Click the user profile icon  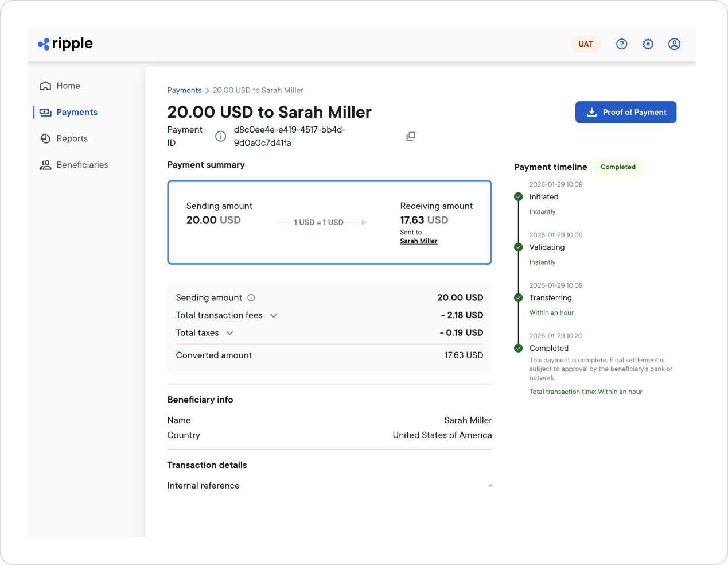pyautogui.click(x=674, y=44)
